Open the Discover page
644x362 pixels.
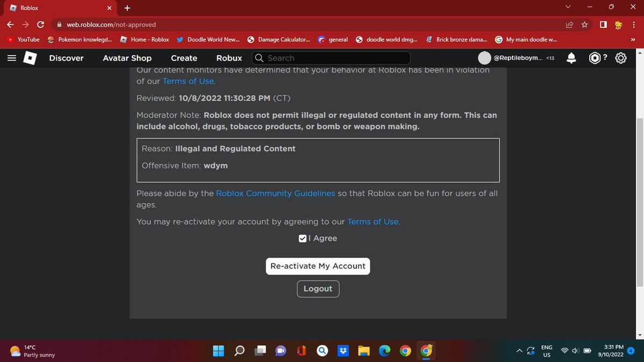66,58
